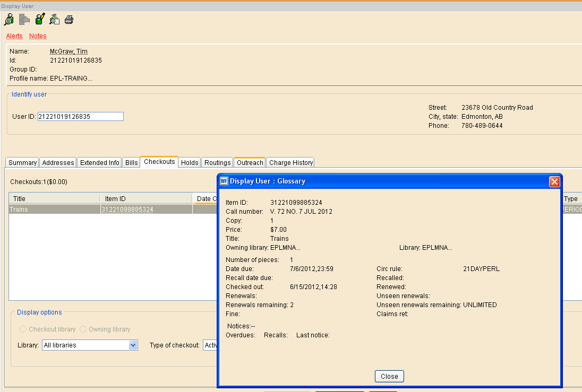Select the Checkouts tab
This screenshot has width=582, height=392.
click(x=159, y=162)
